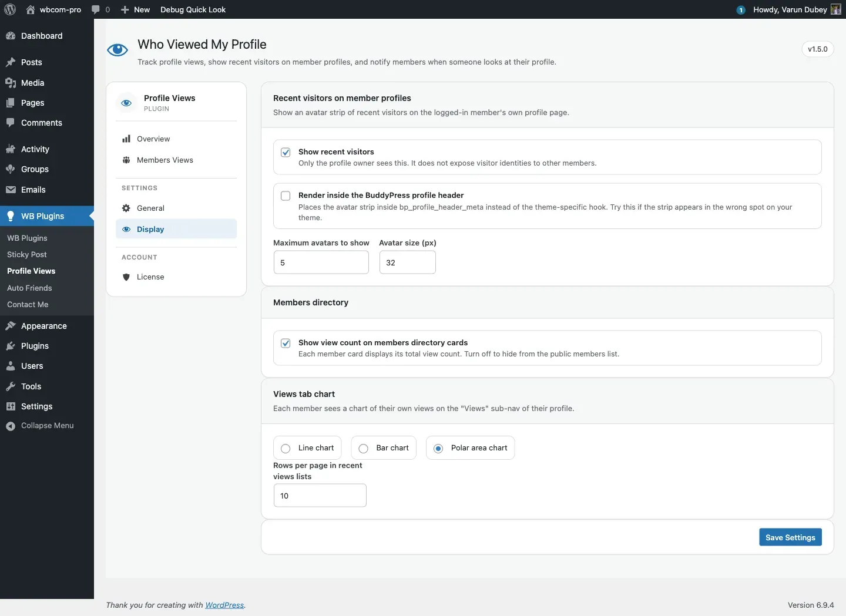Open the Overview section

pos(176,139)
